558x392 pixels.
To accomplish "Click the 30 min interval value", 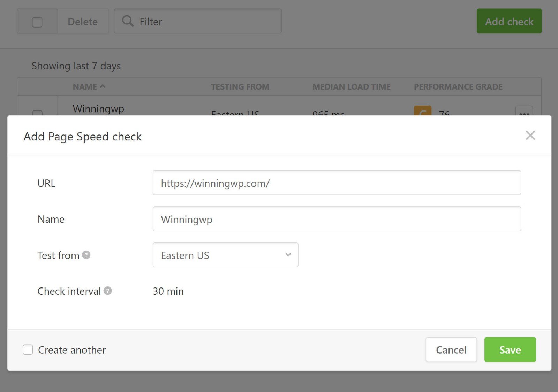I will click(x=168, y=291).
